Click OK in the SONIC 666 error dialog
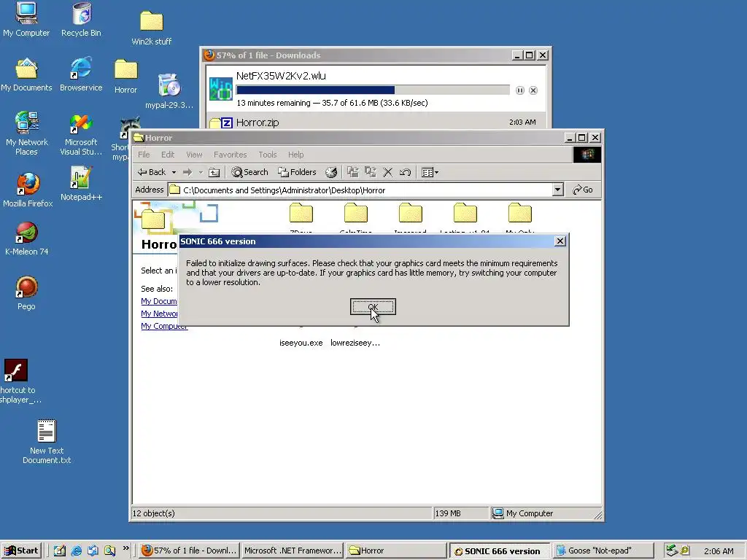 click(x=373, y=307)
